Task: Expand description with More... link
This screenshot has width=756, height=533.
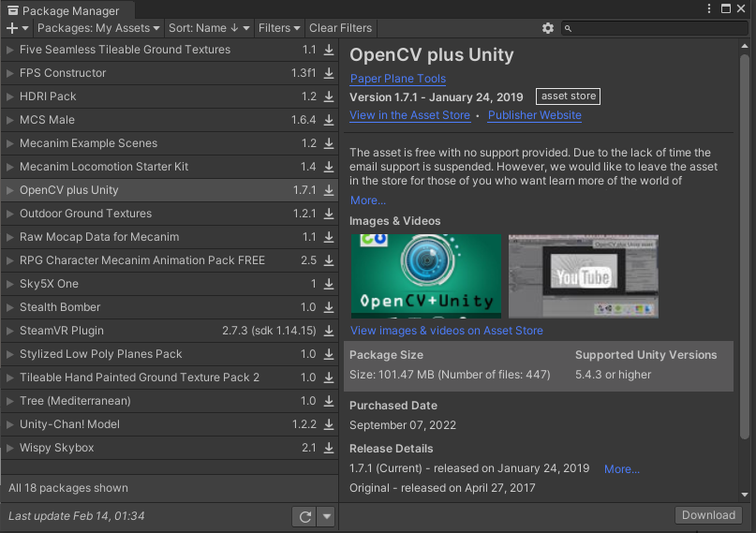Action: (368, 200)
